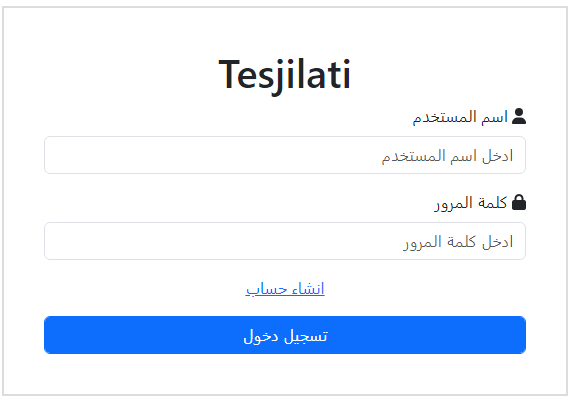Go to account registration via انشاء حساب
Screen dimensions: 570x403
(x=285, y=289)
